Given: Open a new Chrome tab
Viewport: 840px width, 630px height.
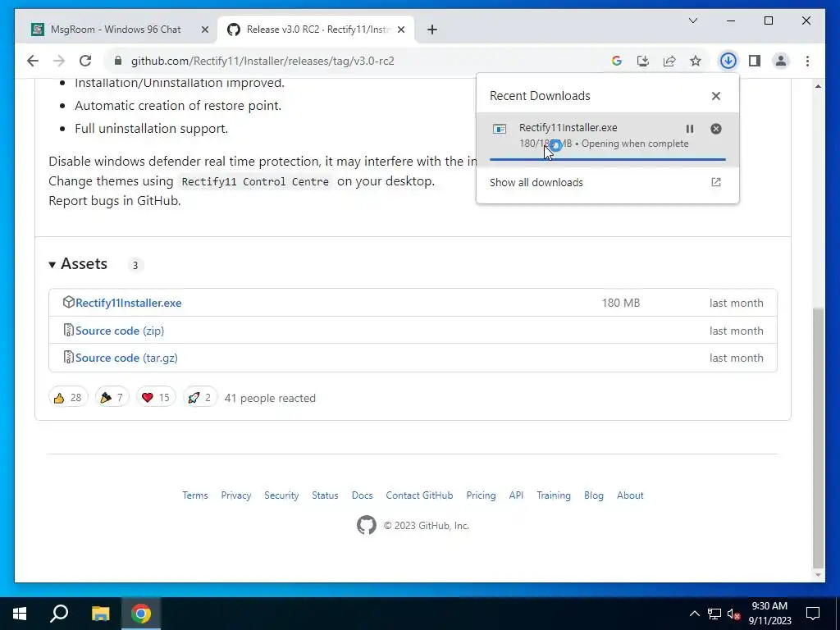Looking at the screenshot, I should coord(432,30).
